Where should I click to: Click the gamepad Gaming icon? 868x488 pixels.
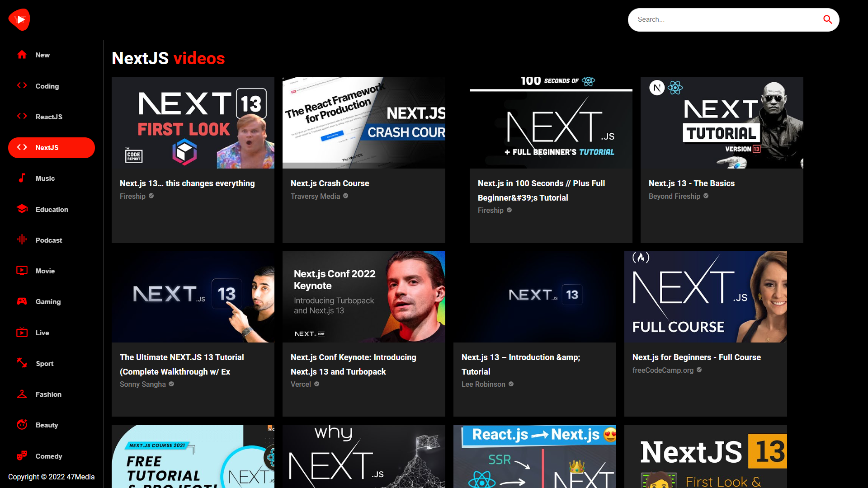coord(22,301)
